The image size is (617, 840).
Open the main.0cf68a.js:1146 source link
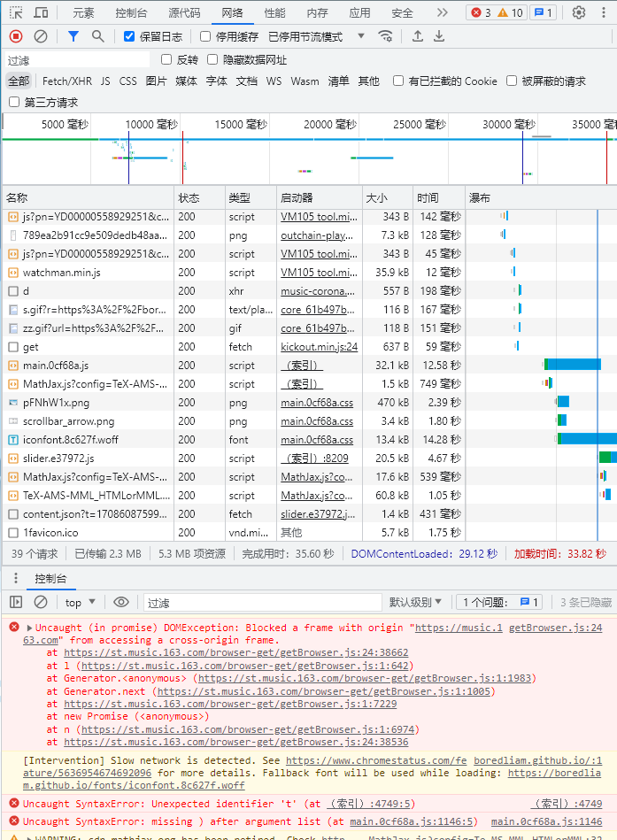point(546,821)
